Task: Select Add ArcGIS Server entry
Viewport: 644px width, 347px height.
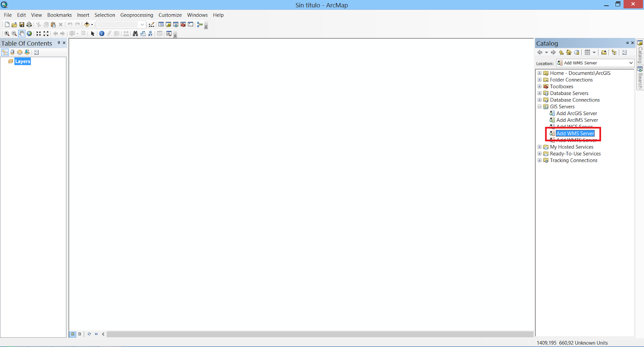Action: point(576,114)
